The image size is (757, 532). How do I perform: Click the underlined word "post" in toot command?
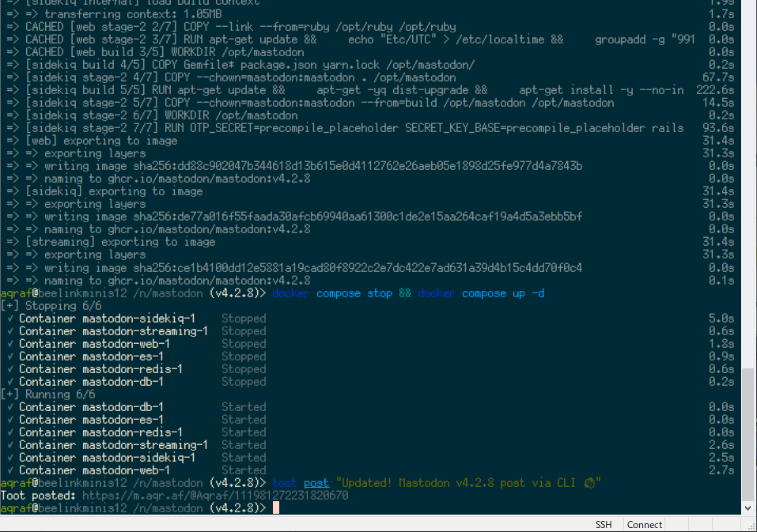pos(316,483)
